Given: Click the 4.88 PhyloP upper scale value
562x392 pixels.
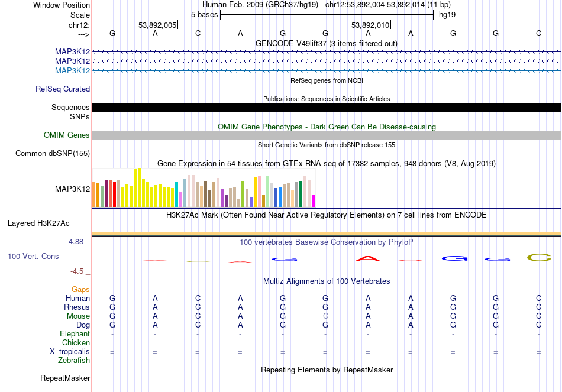Looking at the screenshot, I should 76,242.
